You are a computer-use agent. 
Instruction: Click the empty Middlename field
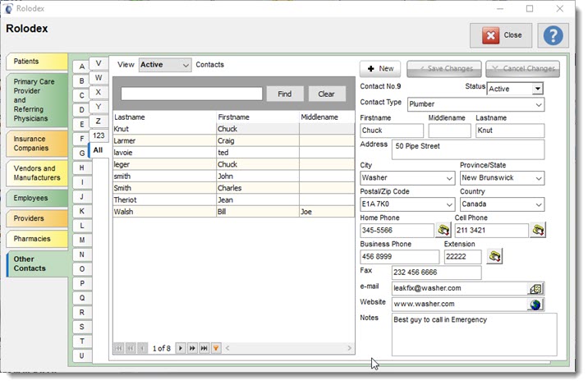point(450,131)
